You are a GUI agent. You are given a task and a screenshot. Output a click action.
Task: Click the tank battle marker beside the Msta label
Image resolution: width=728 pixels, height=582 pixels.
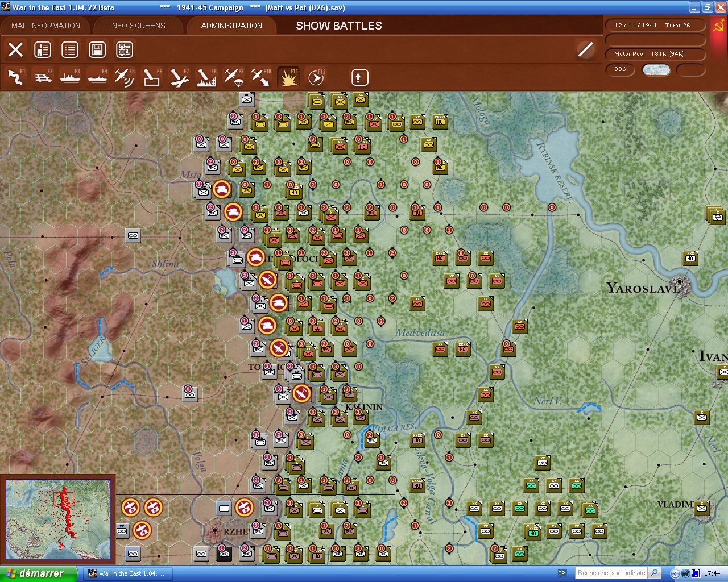tap(222, 189)
